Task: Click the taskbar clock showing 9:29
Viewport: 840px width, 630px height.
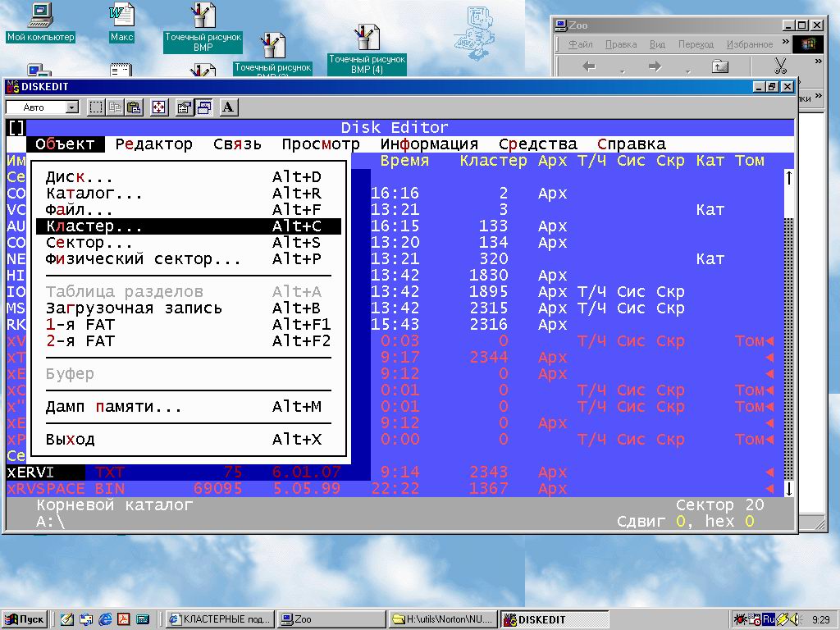Action: [x=820, y=620]
